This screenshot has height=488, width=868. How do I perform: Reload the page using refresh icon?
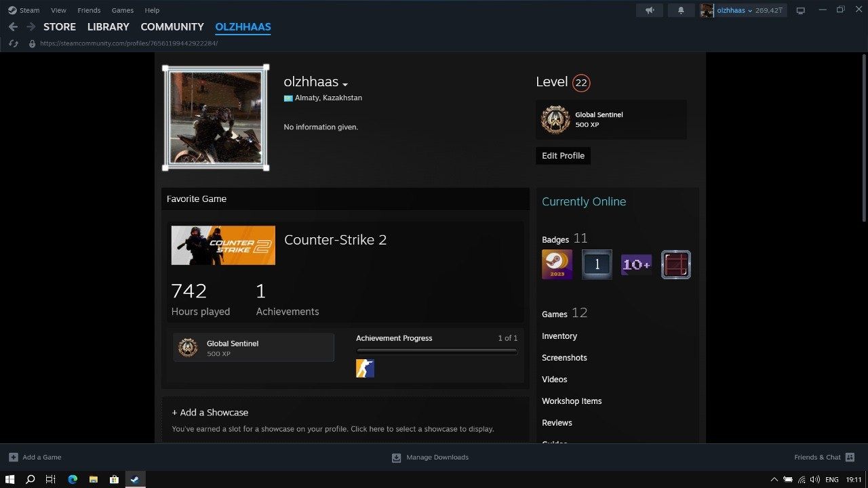(13, 43)
